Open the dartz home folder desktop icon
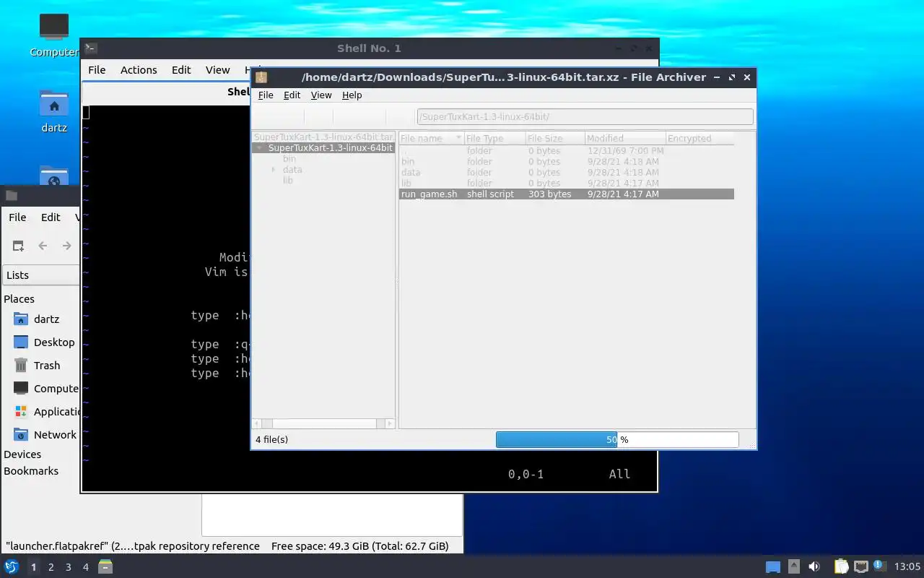The width and height of the screenshot is (924, 578). click(x=54, y=111)
